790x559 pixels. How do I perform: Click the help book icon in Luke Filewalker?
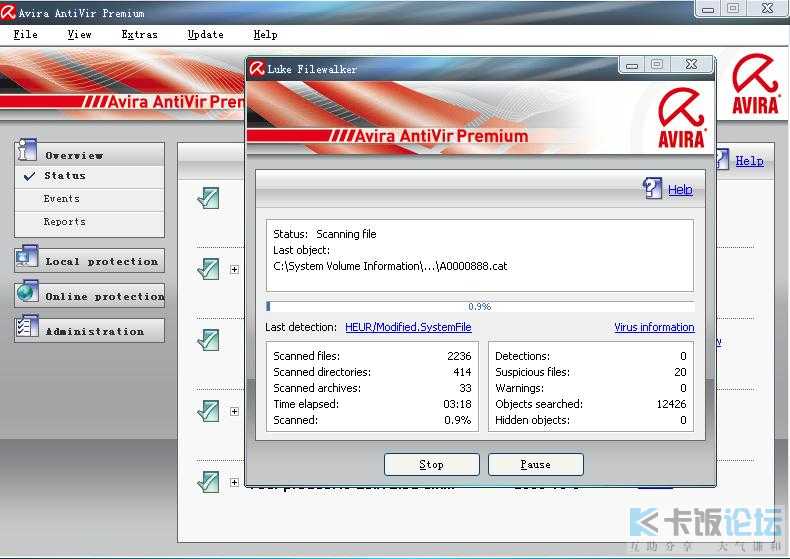(653, 188)
